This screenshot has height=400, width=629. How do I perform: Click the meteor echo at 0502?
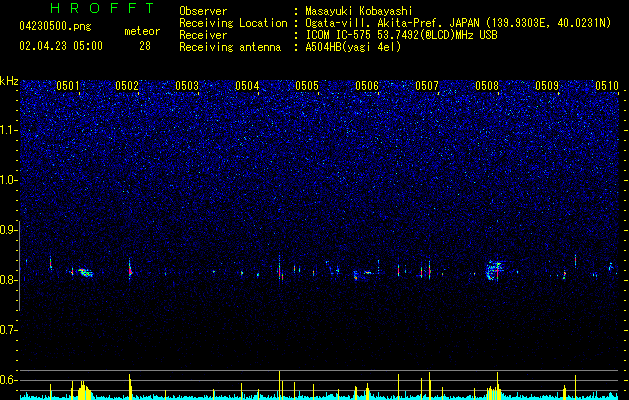(130, 270)
